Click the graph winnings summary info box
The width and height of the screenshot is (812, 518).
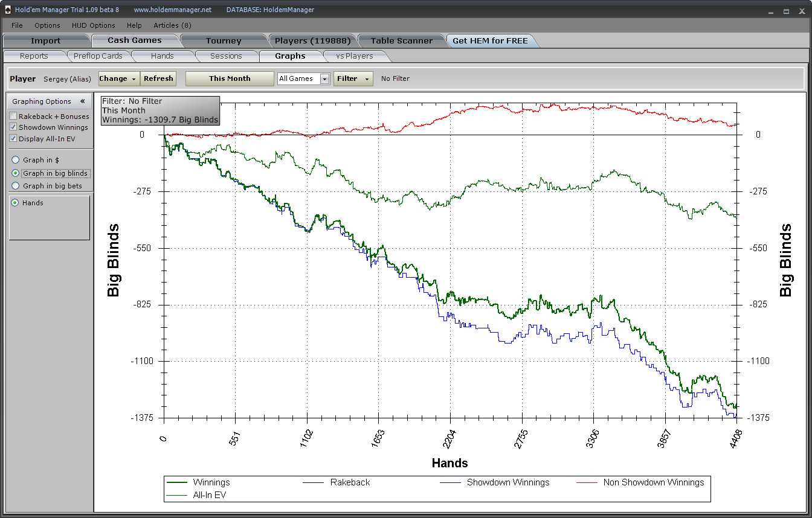pyautogui.click(x=159, y=110)
